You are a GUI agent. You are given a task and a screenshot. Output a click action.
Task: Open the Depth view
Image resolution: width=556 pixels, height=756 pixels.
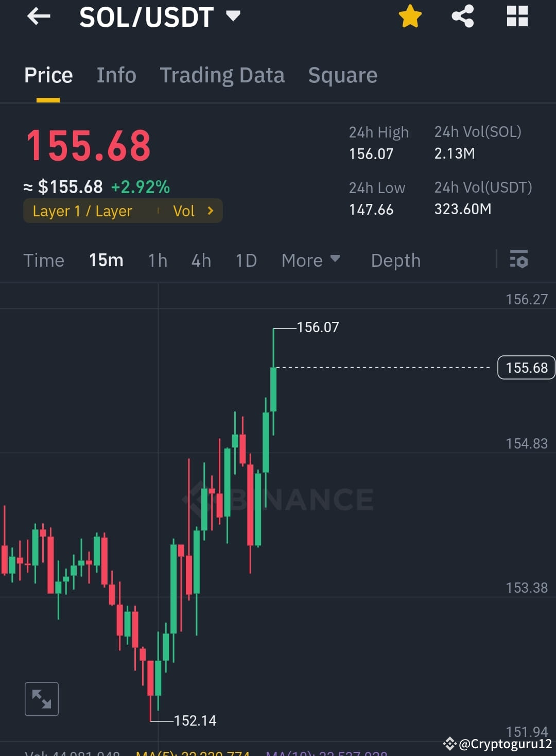coord(395,261)
